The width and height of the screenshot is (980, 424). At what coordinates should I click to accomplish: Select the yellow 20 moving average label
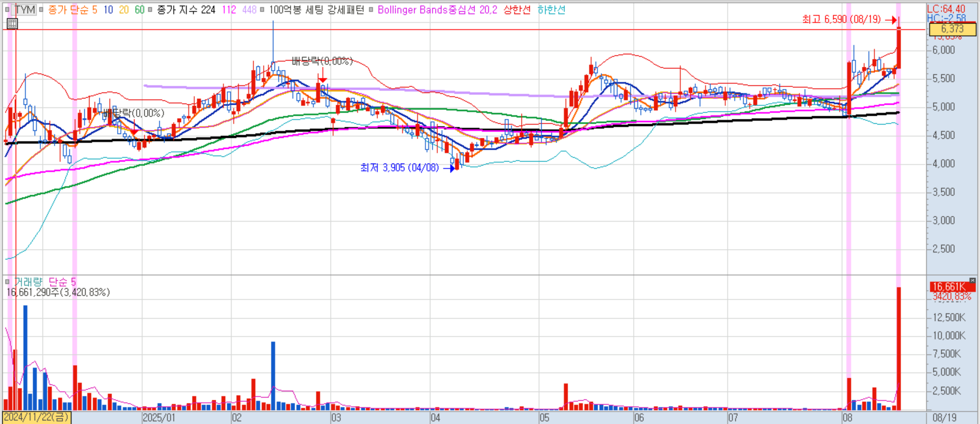click(x=124, y=9)
